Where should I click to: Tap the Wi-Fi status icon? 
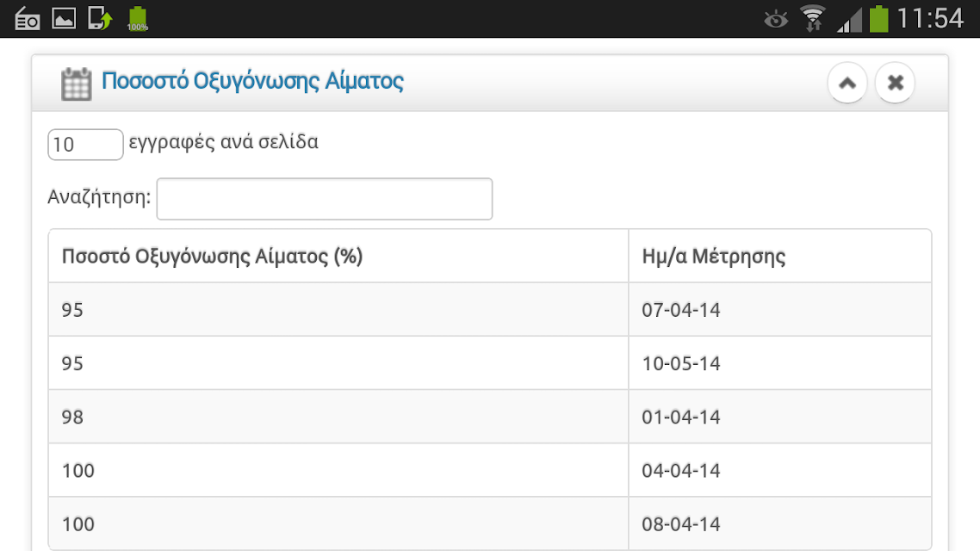(812, 19)
